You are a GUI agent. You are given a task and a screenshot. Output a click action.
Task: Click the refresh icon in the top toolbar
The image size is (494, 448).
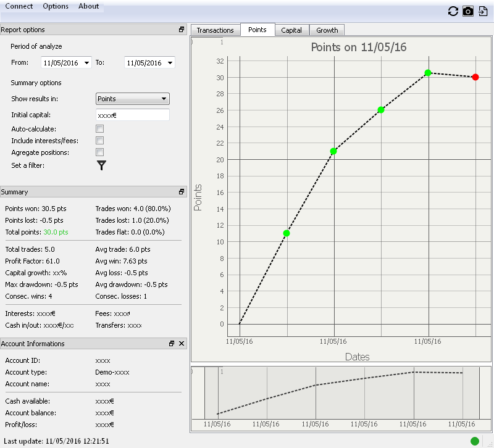[453, 11]
